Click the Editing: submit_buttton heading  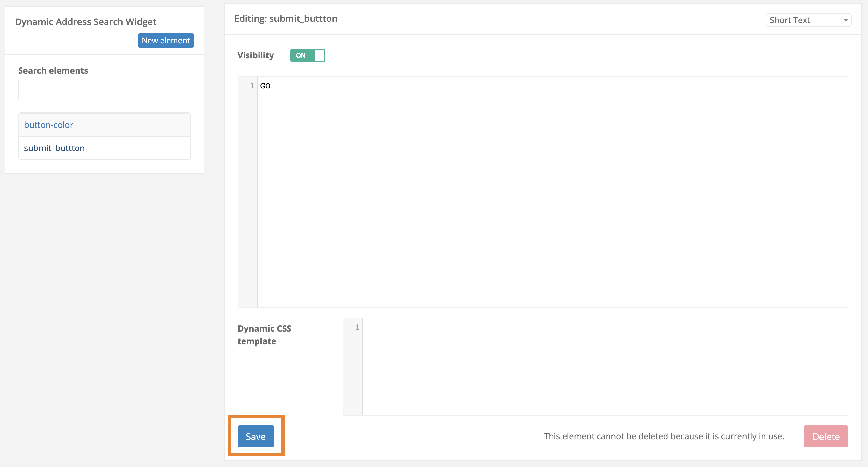pos(286,19)
